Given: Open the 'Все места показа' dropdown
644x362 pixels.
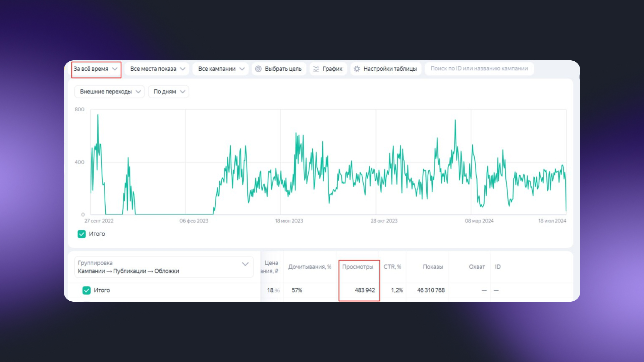Looking at the screenshot, I should pos(157,69).
